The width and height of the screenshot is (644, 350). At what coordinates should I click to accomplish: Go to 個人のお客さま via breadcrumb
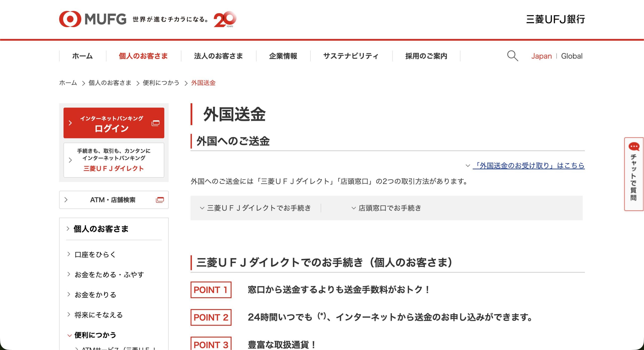[110, 83]
